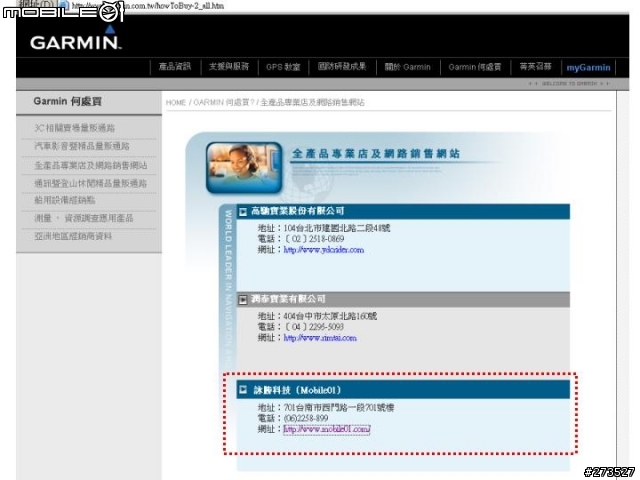Click the last breadcrumb item 全產品專業店及網路銷售網站
This screenshot has width=640, height=480.
click(312, 102)
